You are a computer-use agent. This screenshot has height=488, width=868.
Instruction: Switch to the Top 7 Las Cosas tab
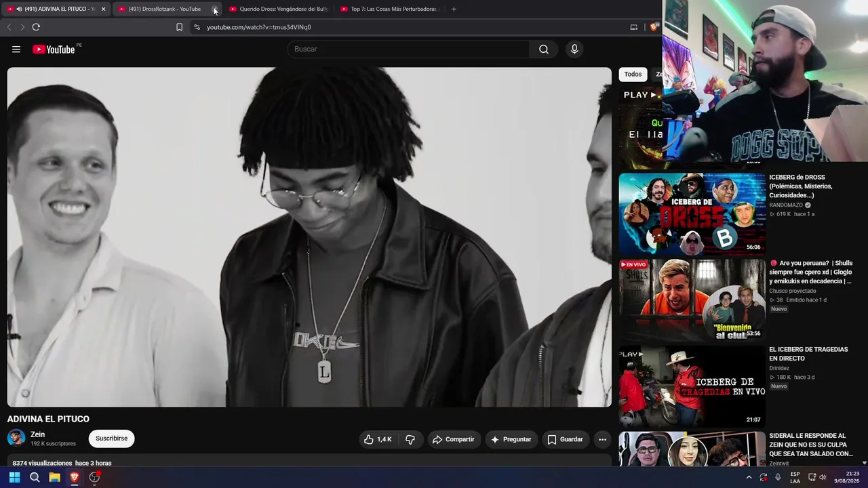(x=390, y=9)
